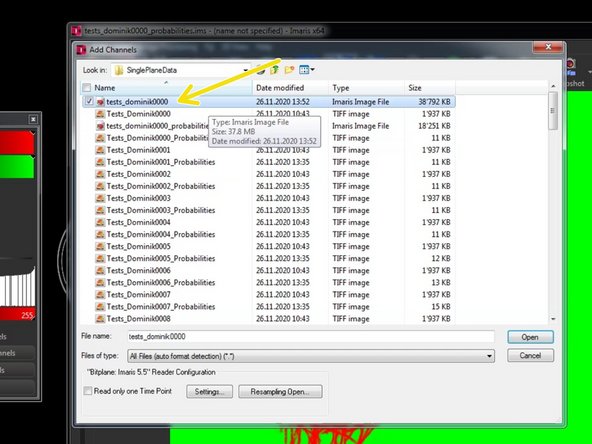The width and height of the screenshot is (592, 444).
Task: Open reader Settings... button
Action: 210,392
